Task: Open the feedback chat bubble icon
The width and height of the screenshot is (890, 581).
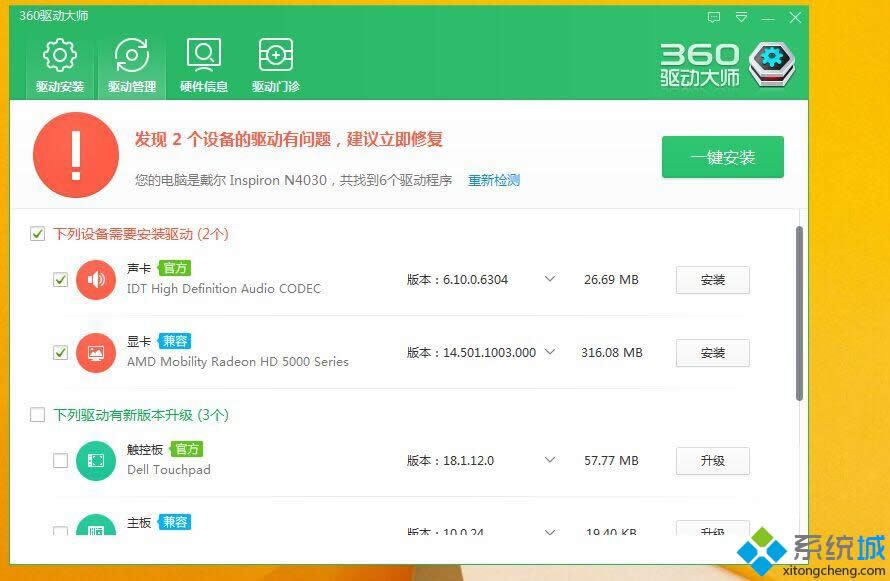Action: (x=714, y=18)
